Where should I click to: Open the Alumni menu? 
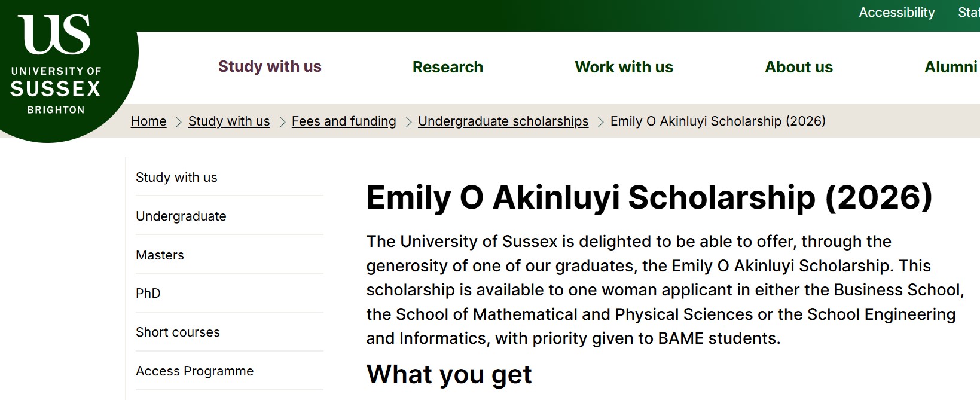[951, 67]
